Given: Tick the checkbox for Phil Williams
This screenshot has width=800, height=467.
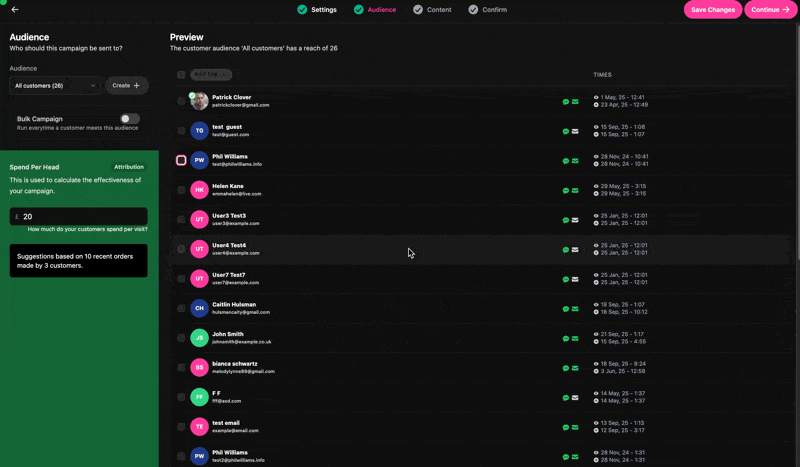Looking at the screenshot, I should [181, 160].
